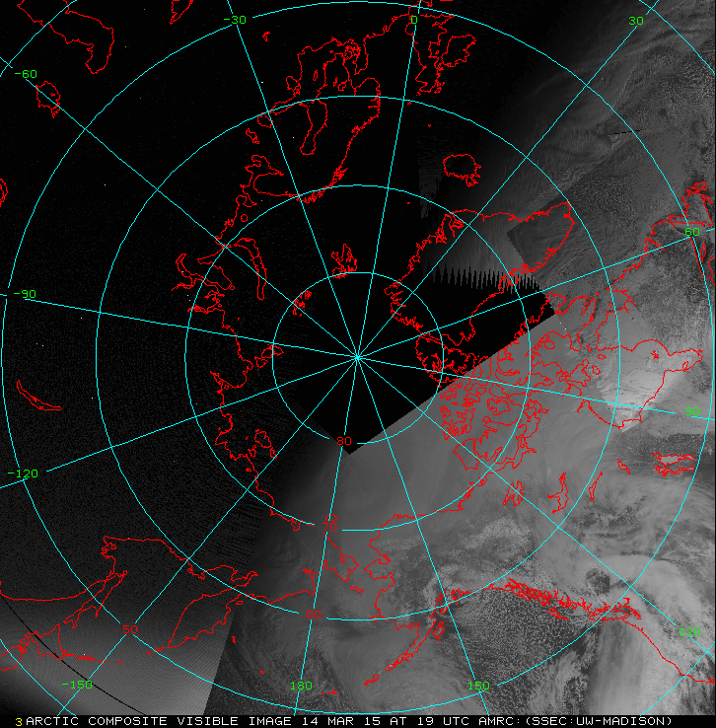Click the -30 longitude label

coord(235,20)
